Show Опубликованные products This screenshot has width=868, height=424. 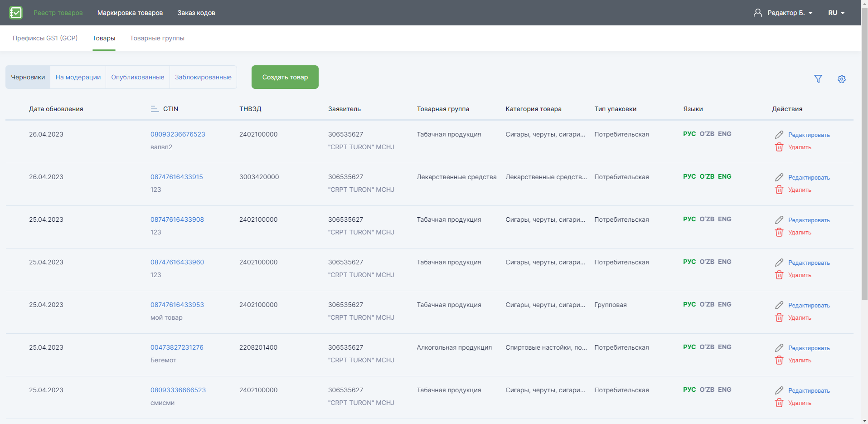[x=138, y=77]
